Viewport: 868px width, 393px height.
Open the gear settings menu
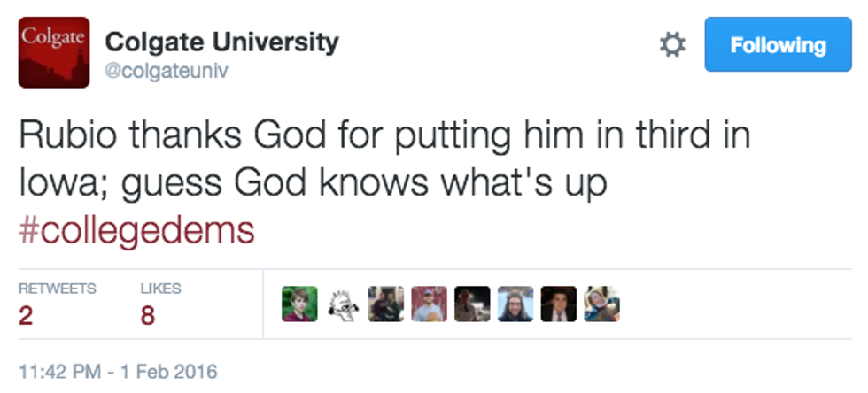672,45
